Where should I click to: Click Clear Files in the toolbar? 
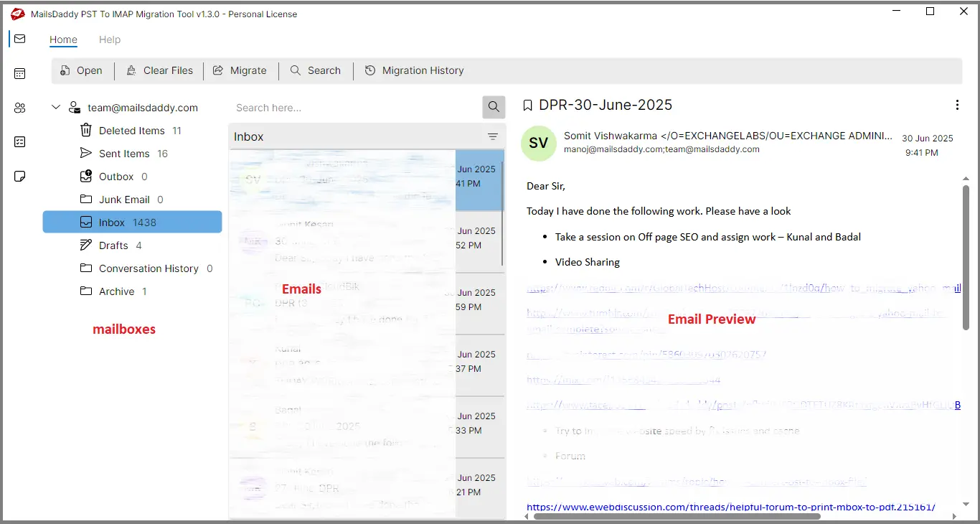tap(159, 70)
